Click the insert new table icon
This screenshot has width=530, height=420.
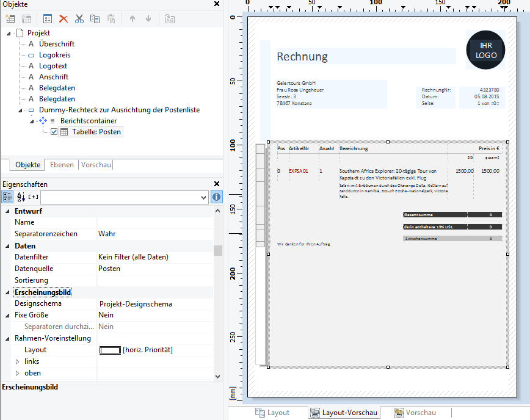click(10, 19)
